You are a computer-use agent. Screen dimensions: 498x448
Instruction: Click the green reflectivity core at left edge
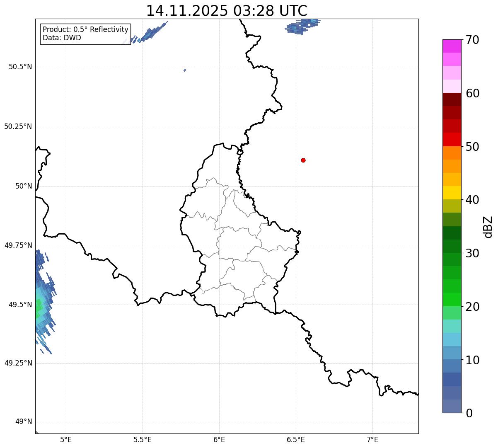coord(38,308)
